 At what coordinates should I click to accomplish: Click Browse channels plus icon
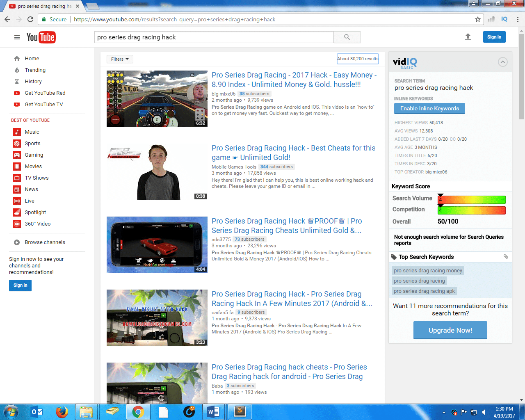pos(17,242)
